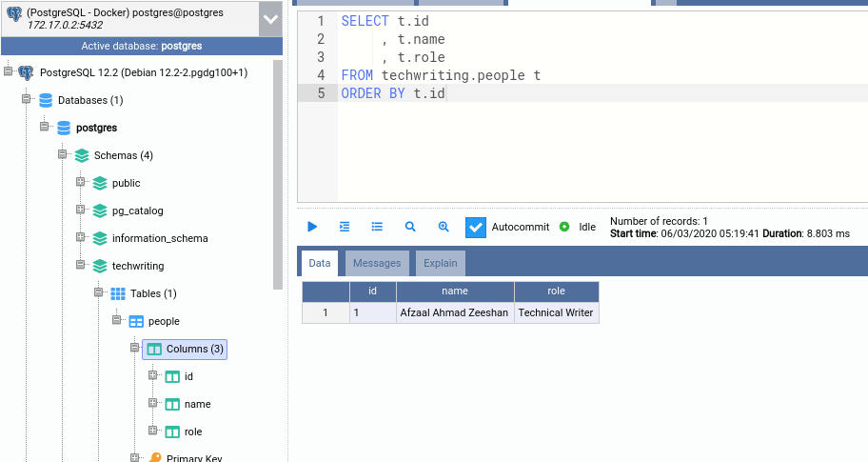
Task: Open the connection selector dropdown arrow
Action: coord(270,19)
